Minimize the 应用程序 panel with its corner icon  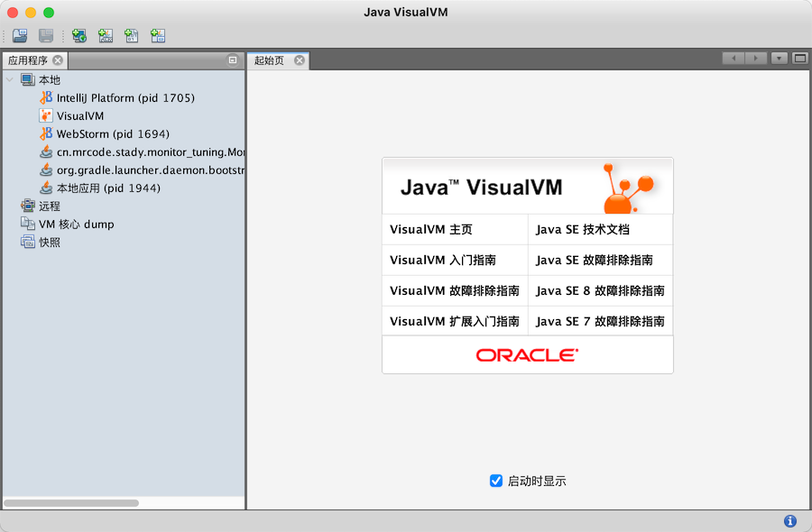[235, 60]
